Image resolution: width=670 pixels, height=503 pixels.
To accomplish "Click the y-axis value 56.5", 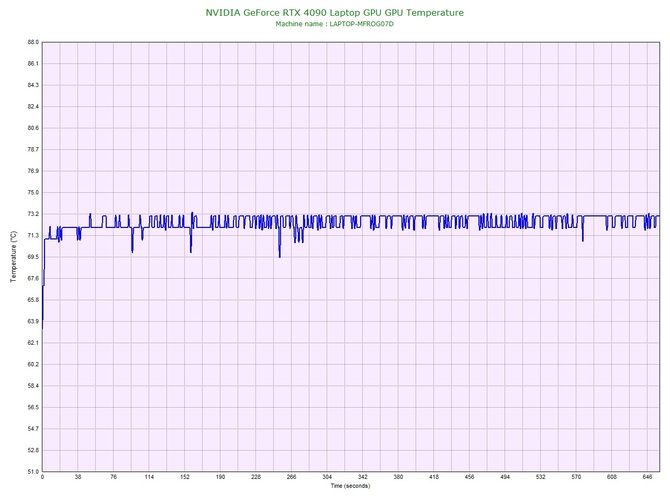I will coord(33,407).
